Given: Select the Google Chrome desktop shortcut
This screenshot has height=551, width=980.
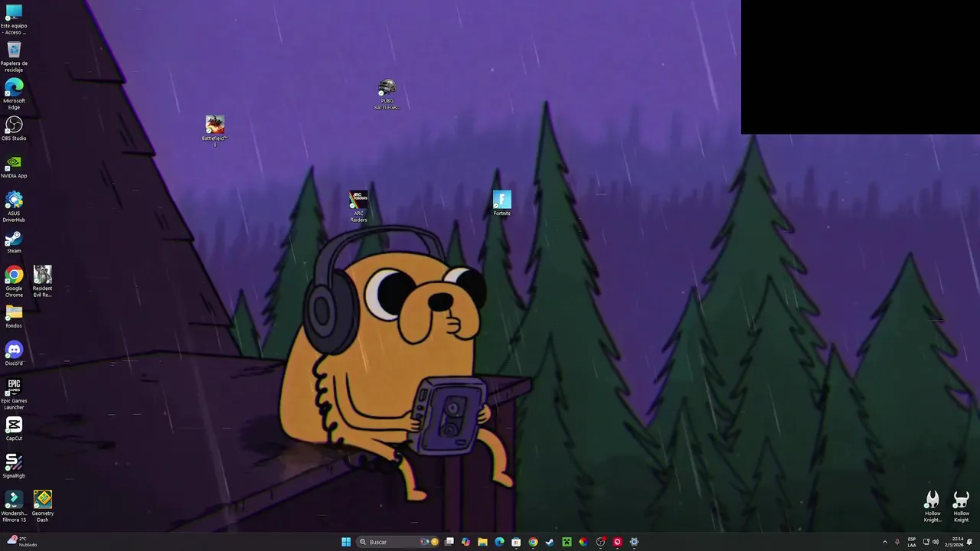Looking at the screenshot, I should 14,282.
